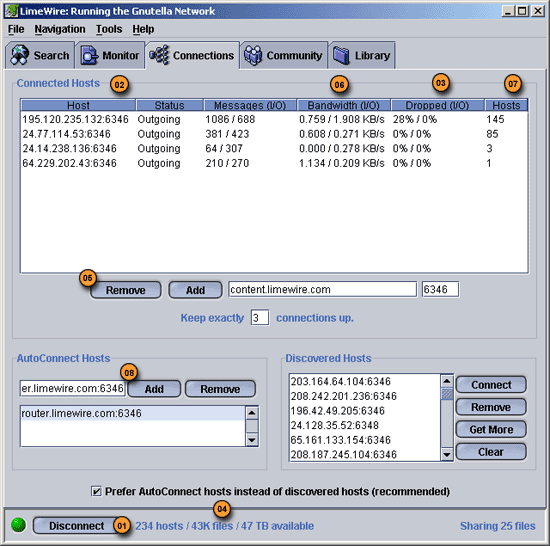Select discovered host 203.164.64.104:6346
The height and width of the screenshot is (546, 550).
pos(365,382)
